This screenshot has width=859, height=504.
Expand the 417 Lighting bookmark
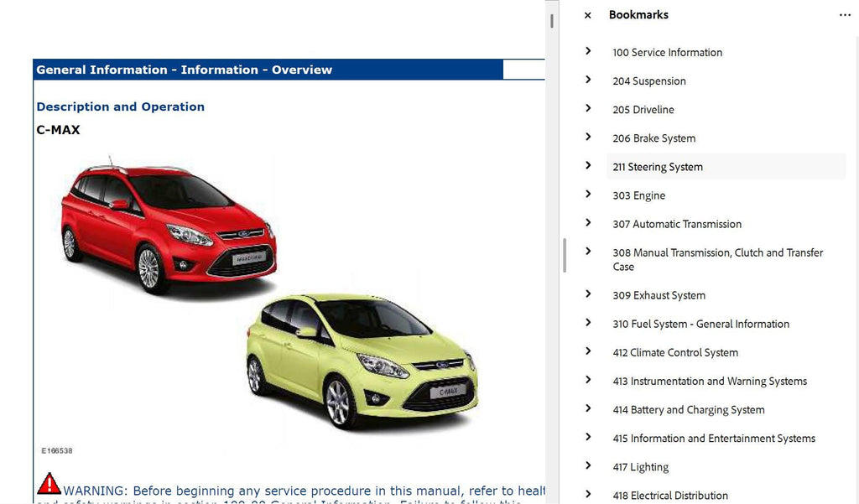(588, 465)
